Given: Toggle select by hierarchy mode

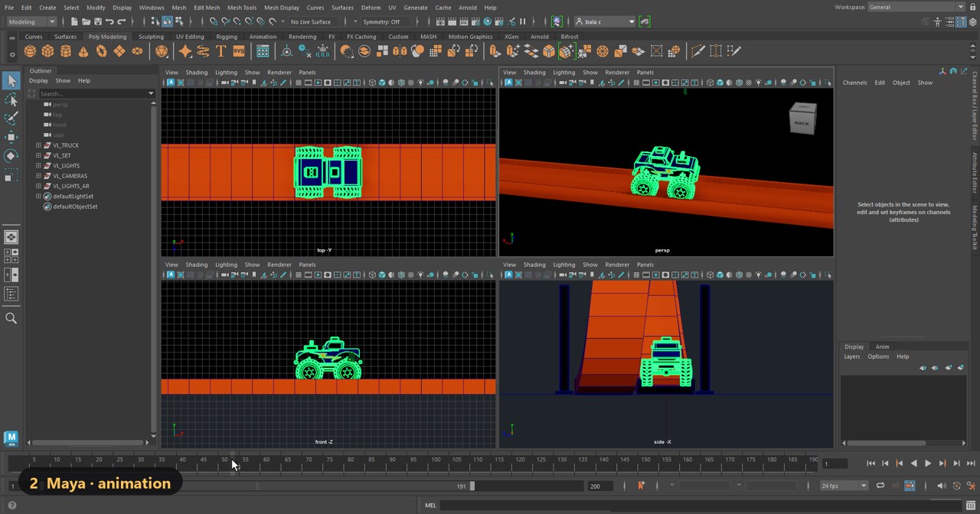Looking at the screenshot, I should point(155,21).
